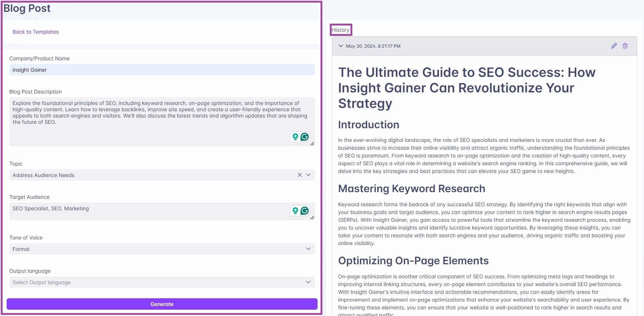The height and width of the screenshot is (316, 644).
Task: Click resize handle of Target Audience box
Action: (x=312, y=218)
